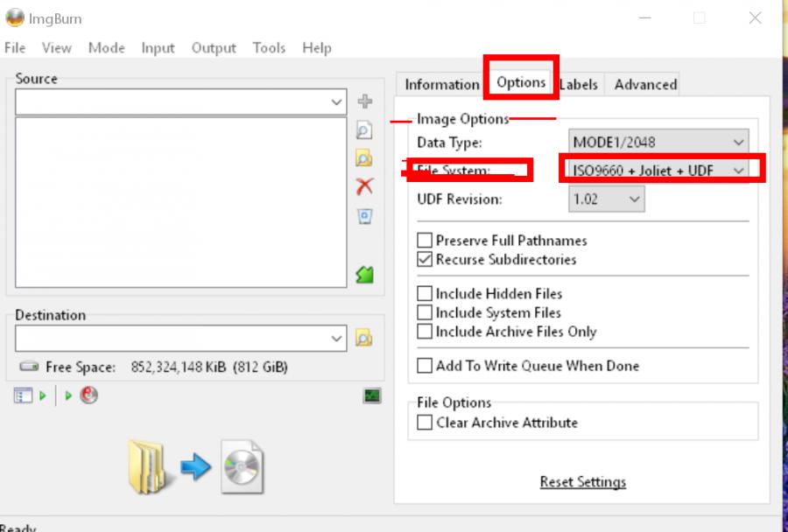Expand the UDF Revision 1.02 dropdown
Image resolution: width=788 pixels, height=532 pixels.
pos(607,199)
